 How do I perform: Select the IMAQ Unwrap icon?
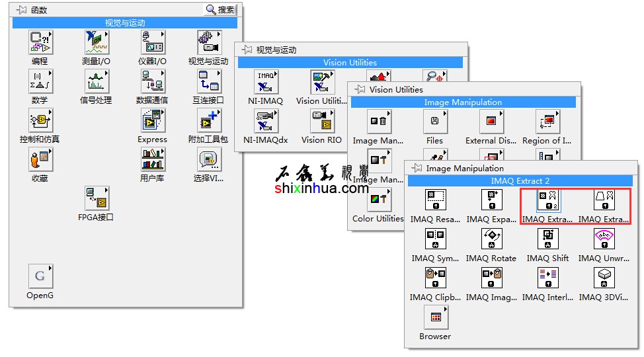coord(604,239)
